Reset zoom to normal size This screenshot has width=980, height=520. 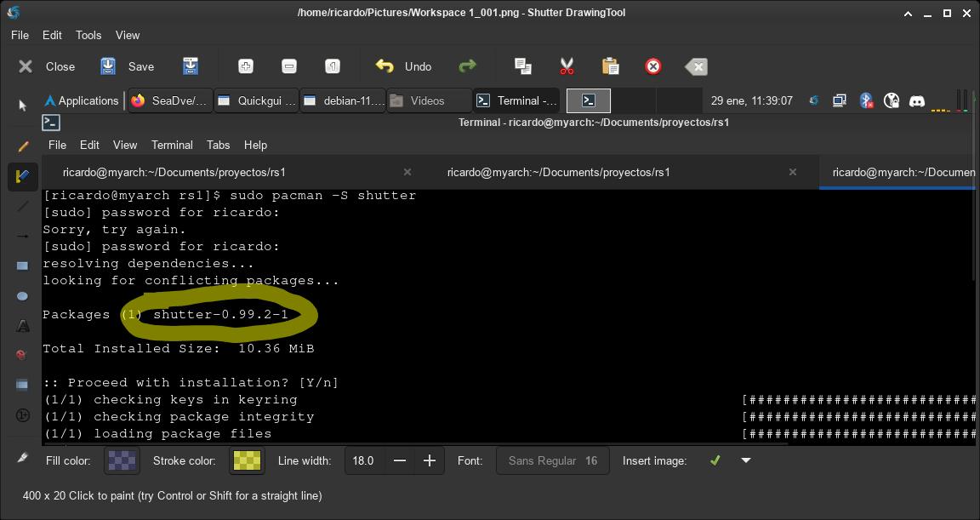(x=333, y=66)
